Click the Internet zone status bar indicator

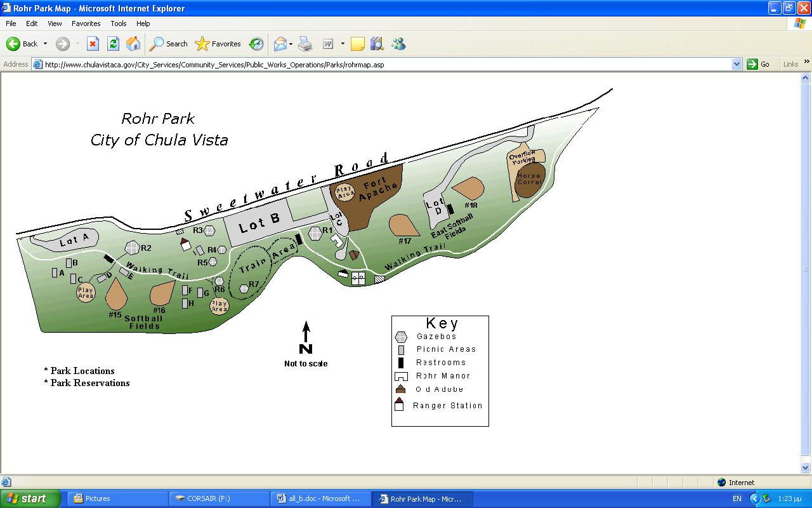[x=736, y=483]
